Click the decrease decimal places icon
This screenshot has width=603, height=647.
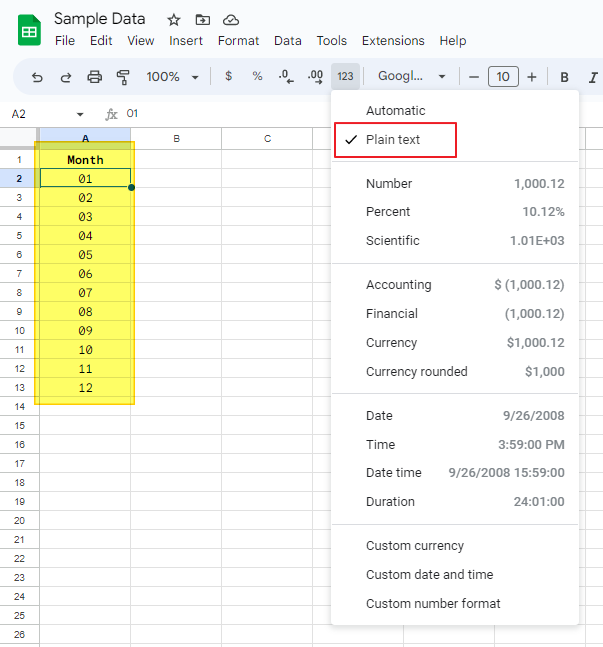tap(286, 77)
